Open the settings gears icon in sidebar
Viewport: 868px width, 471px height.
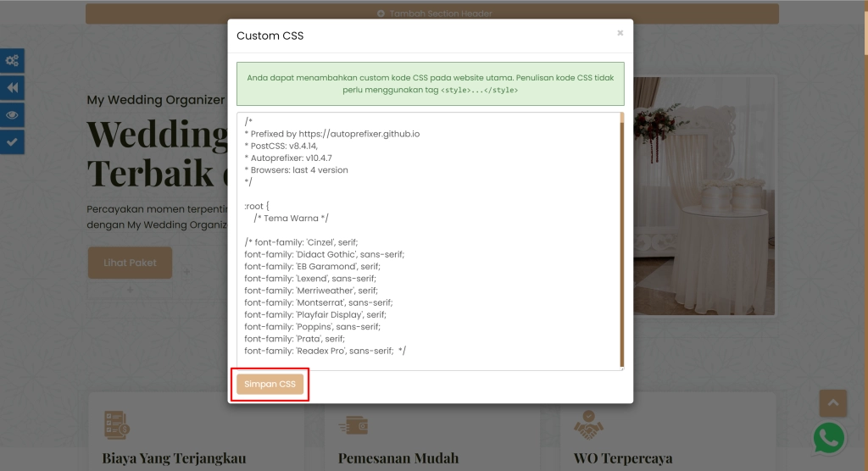coord(12,60)
